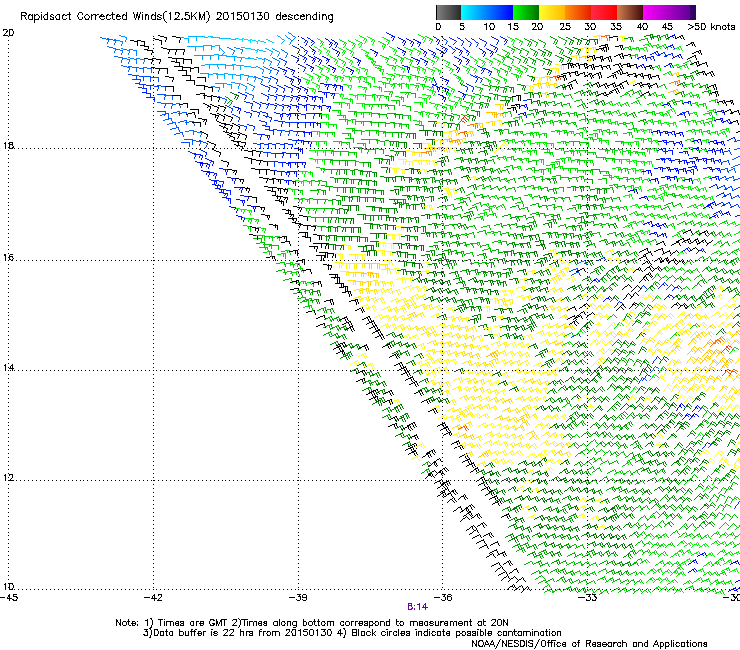The height and width of the screenshot is (650, 740).
Task: Click the date '20150130' in the title
Action: [x=243, y=17]
